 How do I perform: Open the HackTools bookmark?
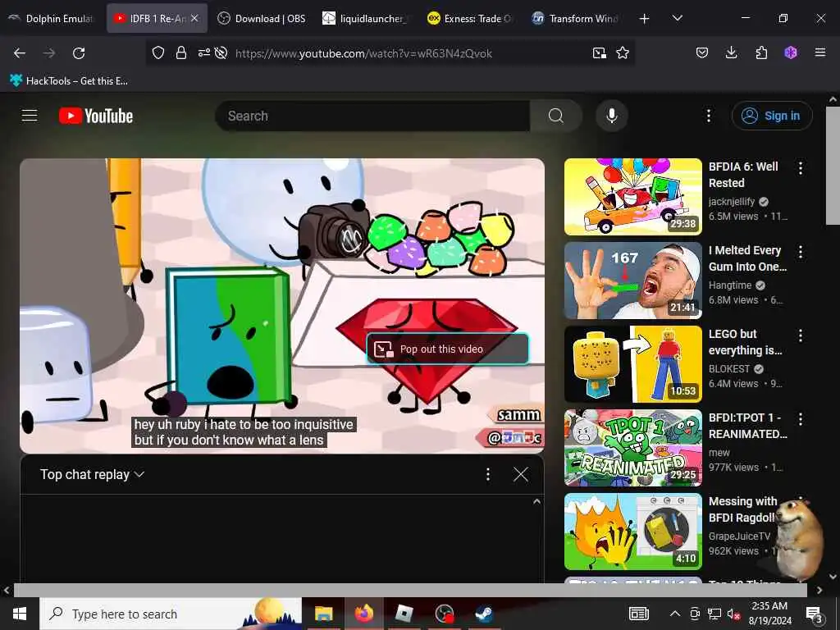pyautogui.click(x=69, y=81)
